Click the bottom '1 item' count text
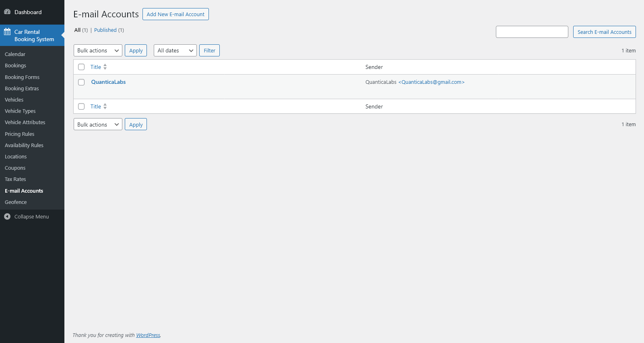Image resolution: width=644 pixels, height=343 pixels. click(628, 124)
